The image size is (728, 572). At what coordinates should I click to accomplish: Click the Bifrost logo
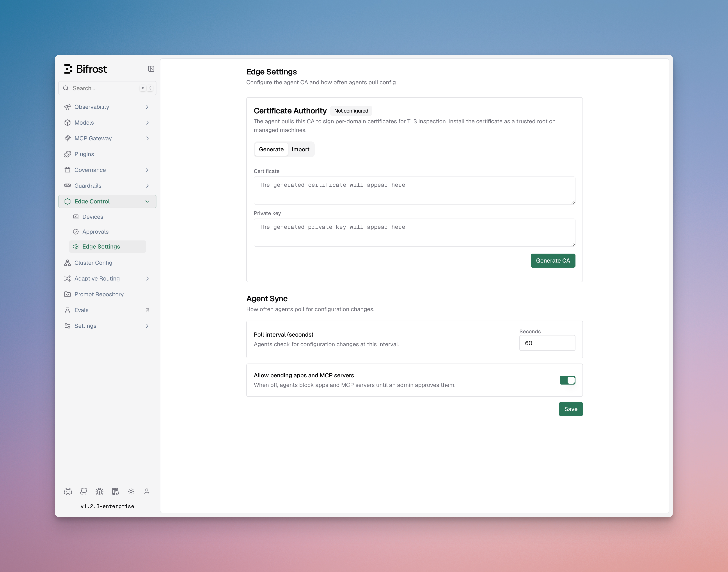(85, 69)
